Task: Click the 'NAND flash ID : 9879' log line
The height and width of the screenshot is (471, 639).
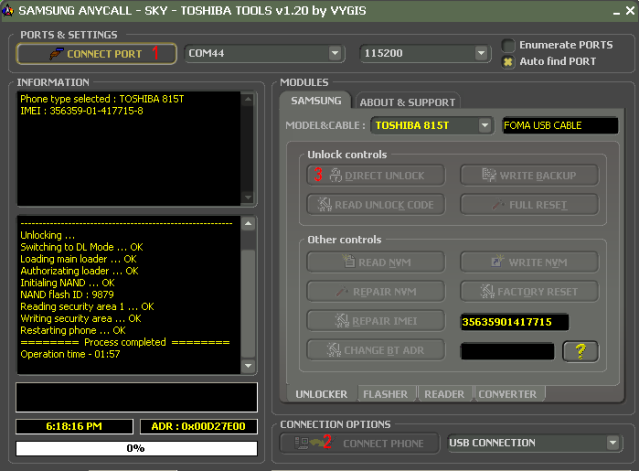Action: point(67,295)
